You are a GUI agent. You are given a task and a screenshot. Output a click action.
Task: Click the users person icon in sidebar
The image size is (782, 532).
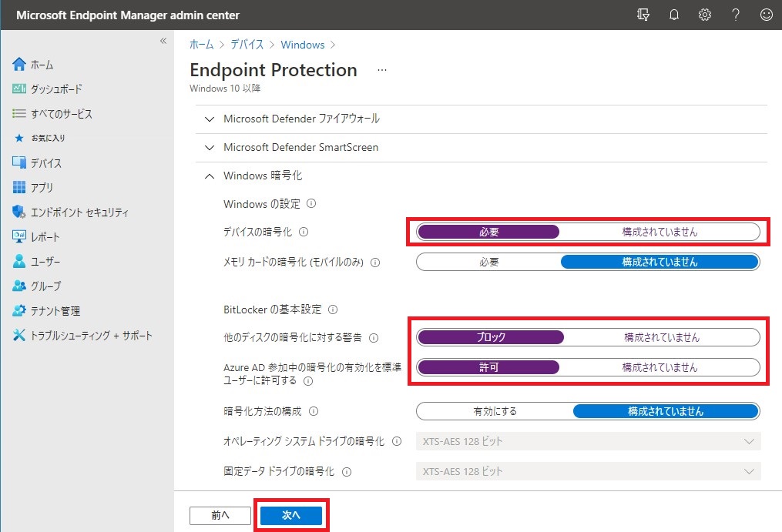19,261
